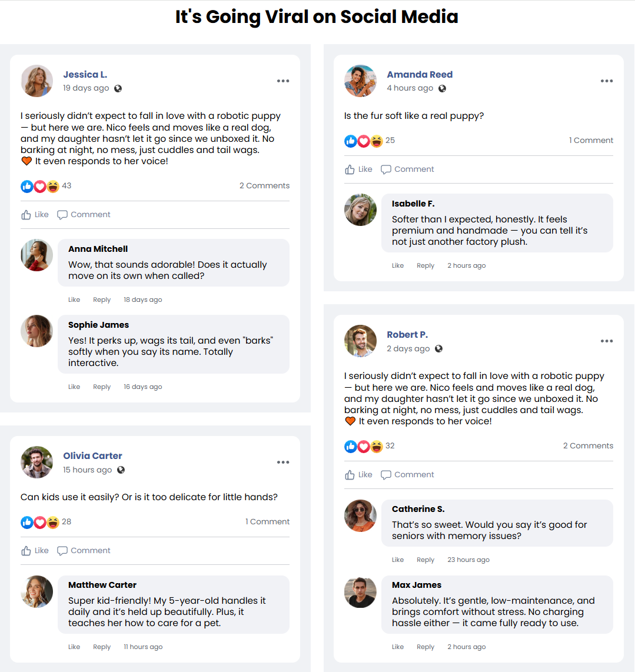Click globe icon next to Robert P.'s timestamp
635x672 pixels.
pos(438,349)
